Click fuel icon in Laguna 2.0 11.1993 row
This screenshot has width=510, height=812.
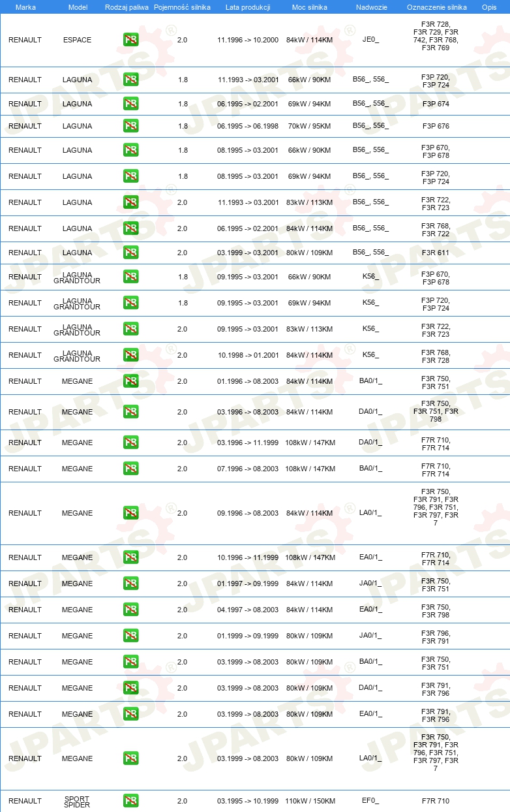(130, 202)
